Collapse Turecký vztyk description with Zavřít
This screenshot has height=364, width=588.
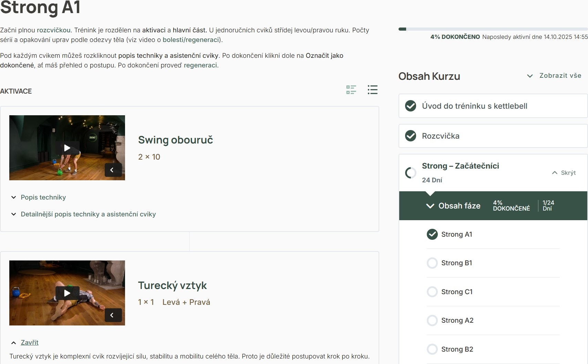(29, 342)
